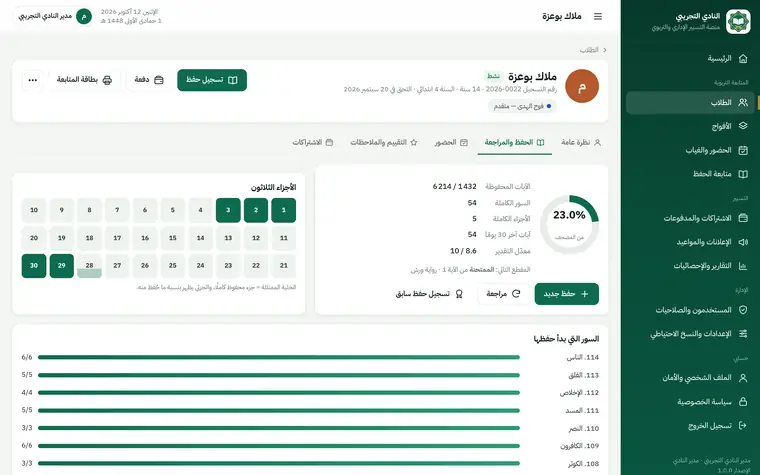This screenshot has width=760, height=475.
Task: Switch to التقييم والملاحظات tab
Action: pyautogui.click(x=384, y=142)
